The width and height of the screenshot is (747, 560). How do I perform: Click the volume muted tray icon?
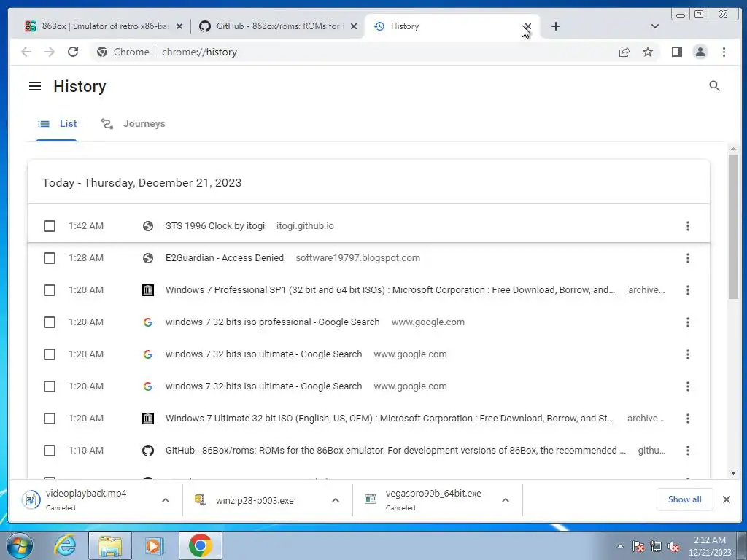tap(673, 546)
